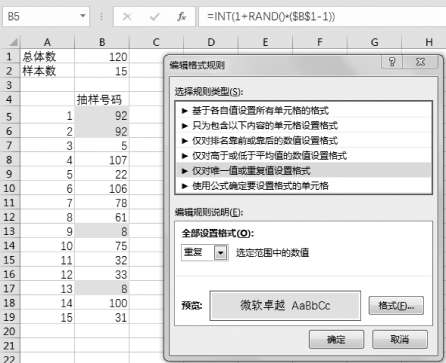Select rule type 仅对唯一值或重复值设置格式
446x363 pixels.
(x=303, y=170)
